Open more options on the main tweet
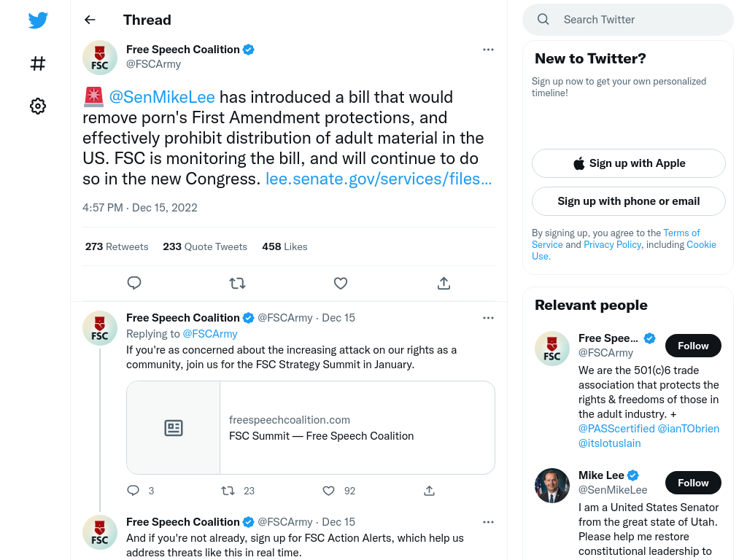The width and height of the screenshot is (747, 560). coord(488,50)
